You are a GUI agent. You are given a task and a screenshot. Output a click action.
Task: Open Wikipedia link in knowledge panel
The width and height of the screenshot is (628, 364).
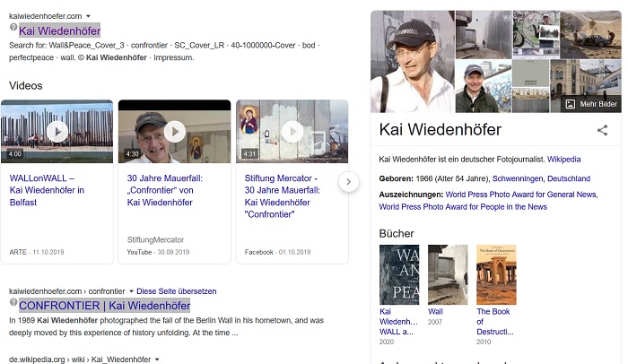pyautogui.click(x=563, y=159)
